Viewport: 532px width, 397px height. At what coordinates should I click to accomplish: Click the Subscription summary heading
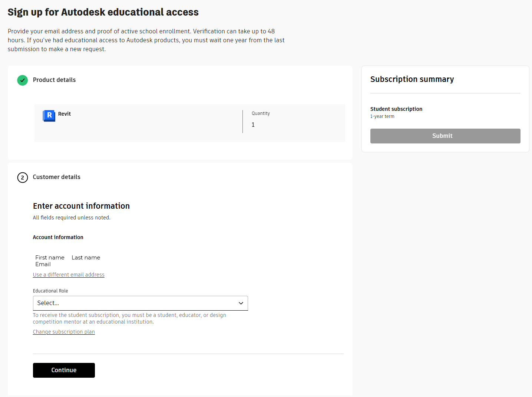click(412, 79)
